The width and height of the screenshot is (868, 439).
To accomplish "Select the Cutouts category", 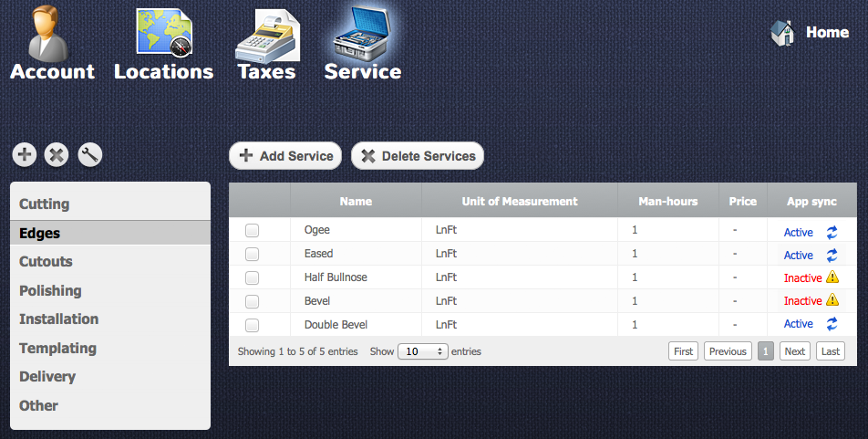I will click(x=110, y=262).
